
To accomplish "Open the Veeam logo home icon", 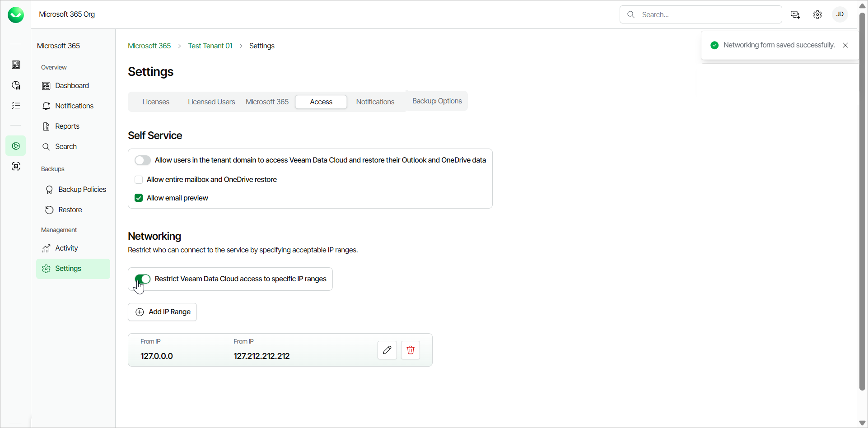I will pyautogui.click(x=16, y=15).
